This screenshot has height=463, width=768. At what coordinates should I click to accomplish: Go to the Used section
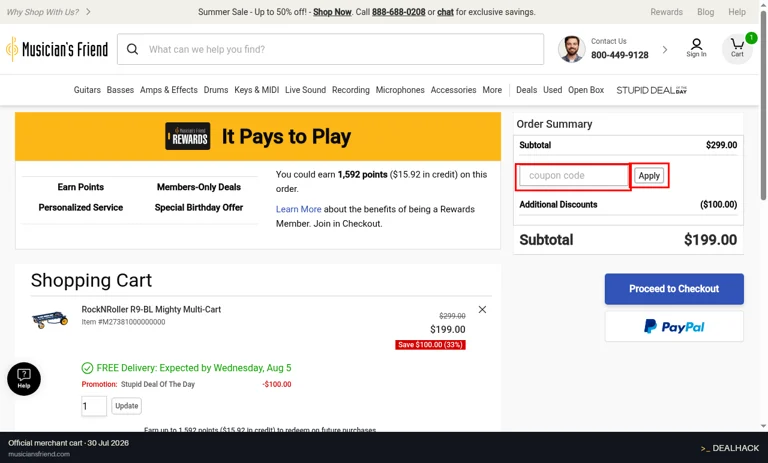pyautogui.click(x=552, y=90)
